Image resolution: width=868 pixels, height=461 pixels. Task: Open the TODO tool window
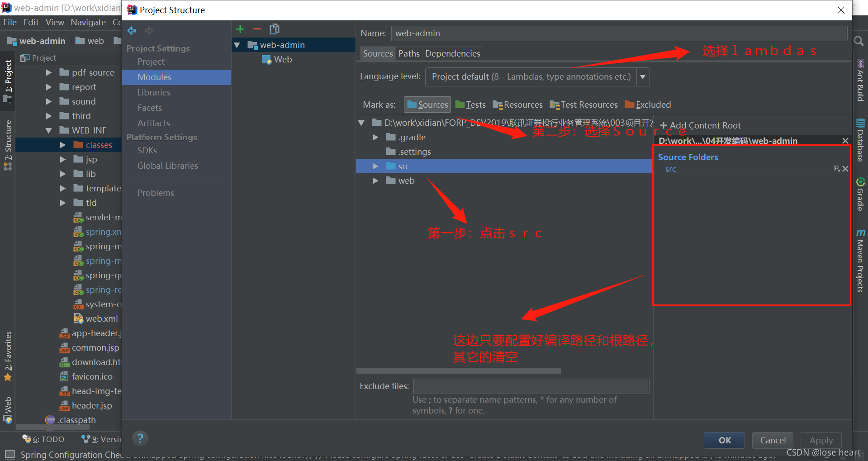tap(43, 439)
